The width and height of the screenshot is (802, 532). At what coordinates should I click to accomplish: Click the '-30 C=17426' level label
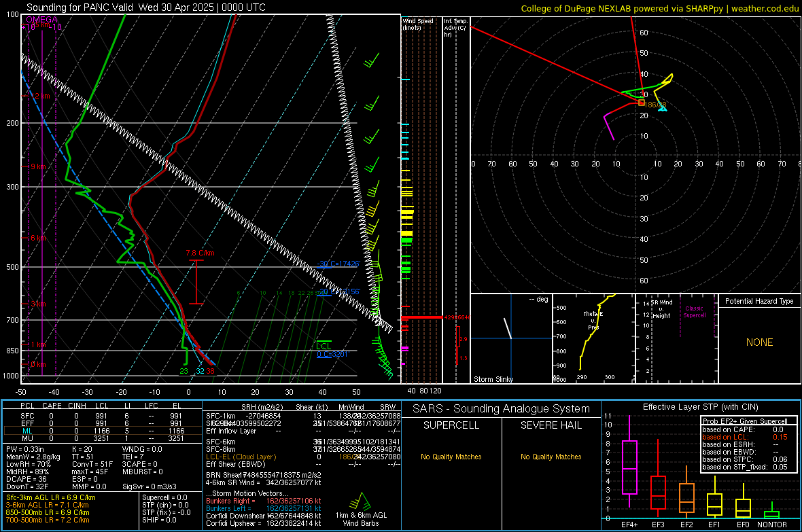pos(338,264)
